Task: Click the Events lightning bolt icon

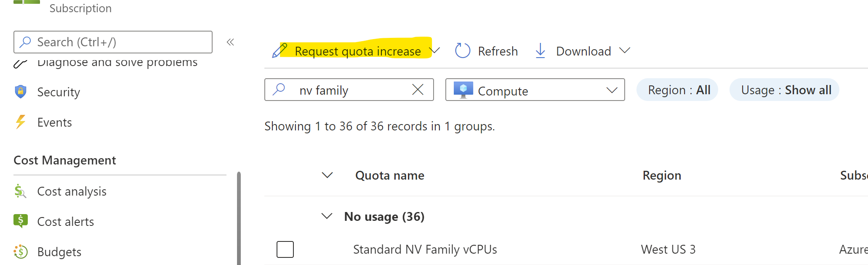Action: click(x=21, y=122)
